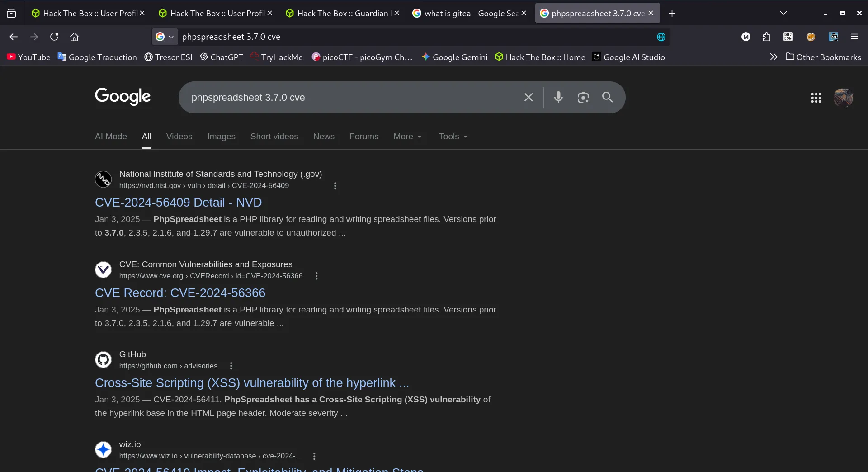The height and width of the screenshot is (472, 868).
Task: Open CVE-2024-56409 Detail - NVD result
Action: coord(178,203)
